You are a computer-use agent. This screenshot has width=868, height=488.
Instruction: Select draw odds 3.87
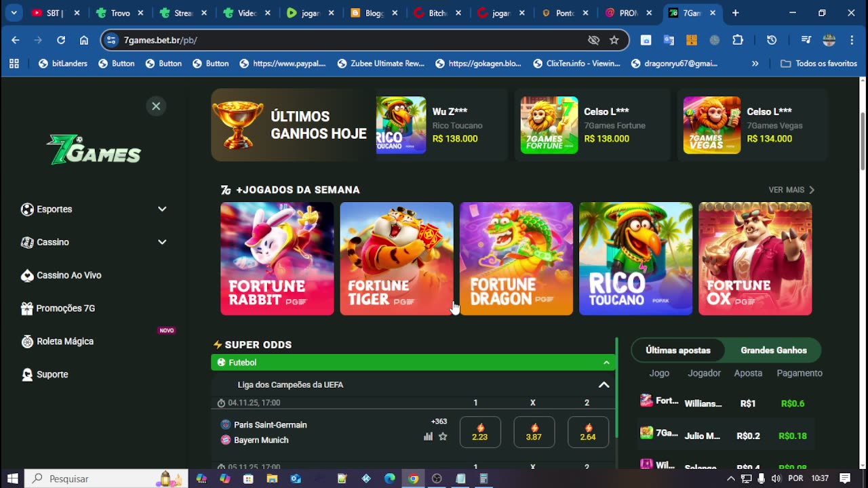point(534,432)
